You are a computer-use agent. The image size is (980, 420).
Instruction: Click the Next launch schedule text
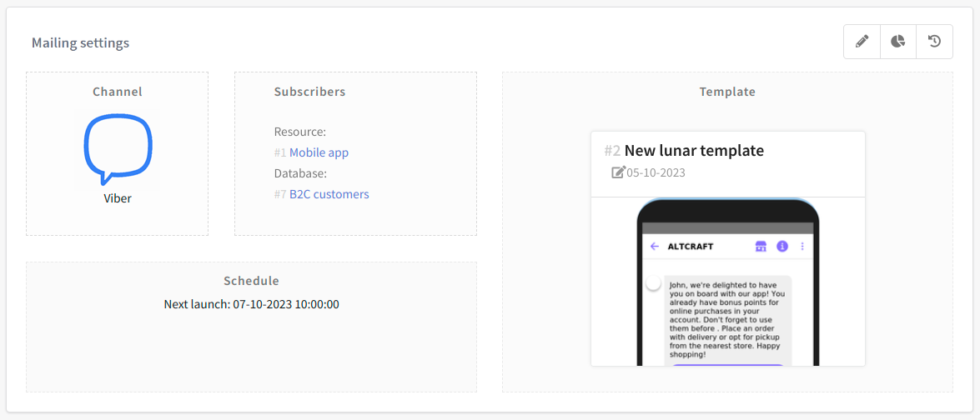point(251,304)
